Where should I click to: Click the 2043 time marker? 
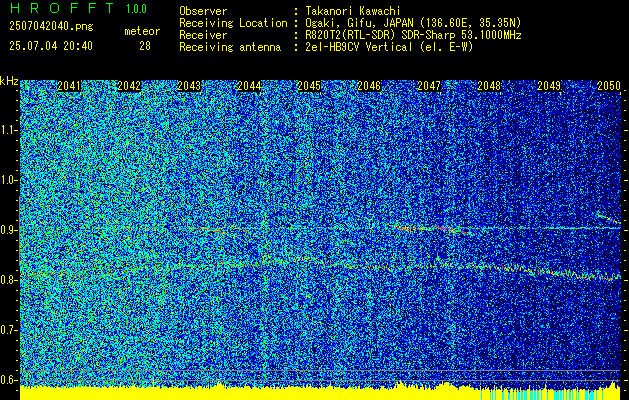189,86
